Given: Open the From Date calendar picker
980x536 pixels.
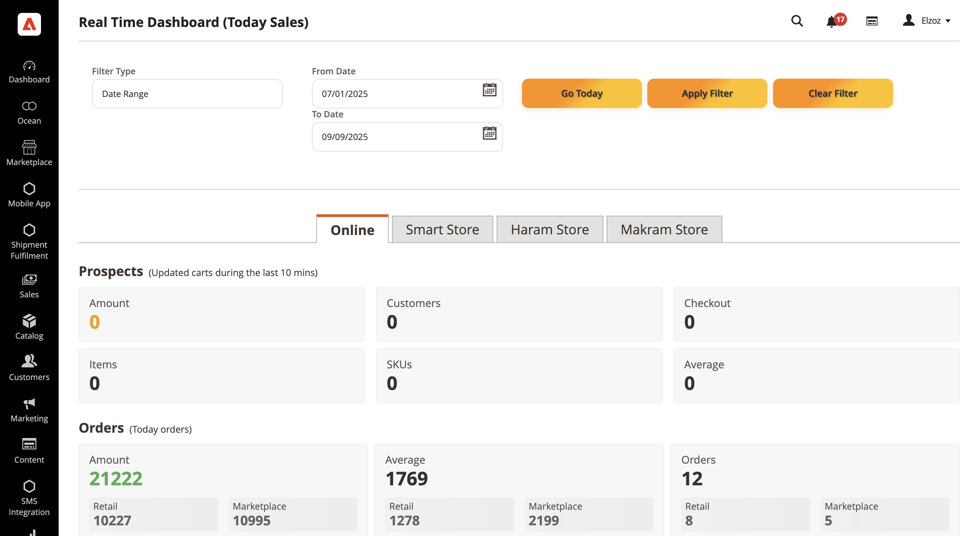Looking at the screenshot, I should (x=489, y=90).
